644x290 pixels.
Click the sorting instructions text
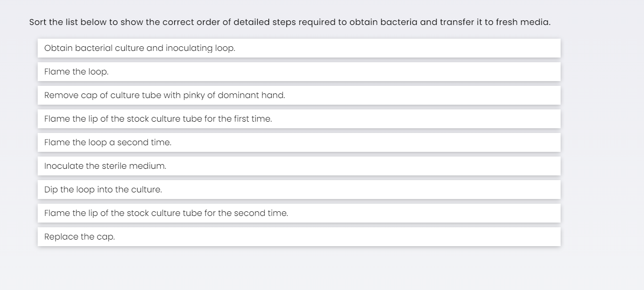click(290, 22)
